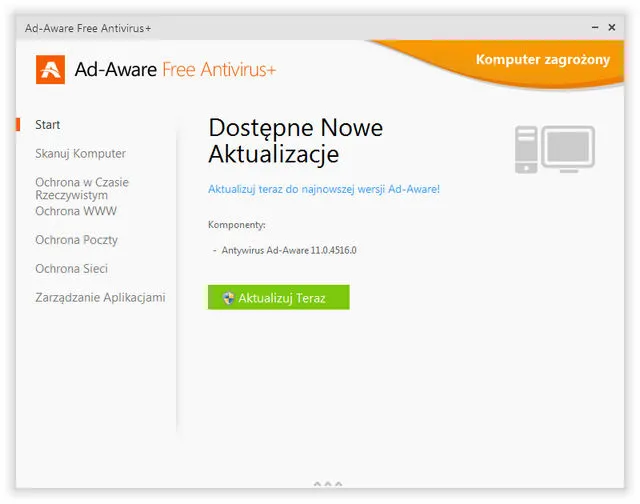Open Zarządzanie Aplikacjami section
This screenshot has width=640, height=504.
click(x=100, y=298)
